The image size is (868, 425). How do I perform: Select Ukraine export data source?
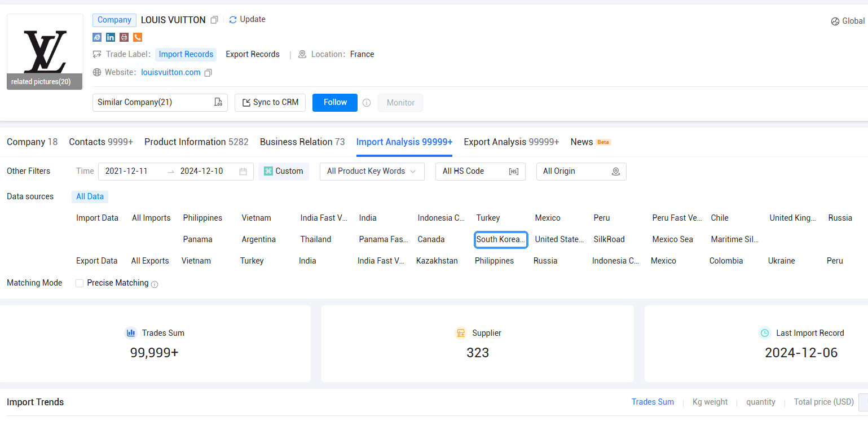coord(781,261)
